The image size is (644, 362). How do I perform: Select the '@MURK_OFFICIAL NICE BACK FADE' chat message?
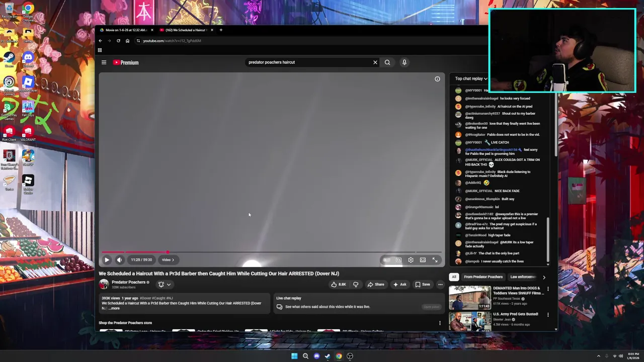[x=492, y=191]
